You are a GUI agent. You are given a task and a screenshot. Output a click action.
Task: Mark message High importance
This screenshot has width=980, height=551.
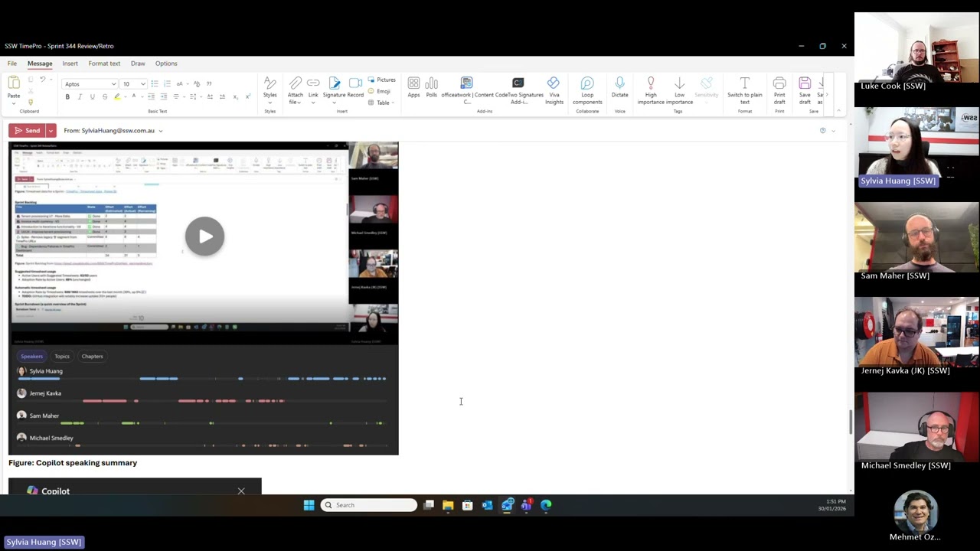coord(651,90)
